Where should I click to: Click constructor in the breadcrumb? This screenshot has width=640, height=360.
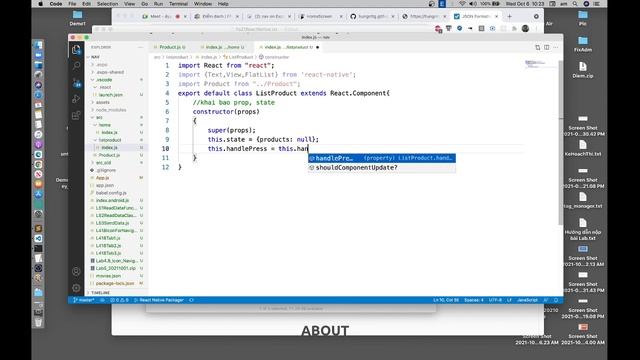pos(274,57)
